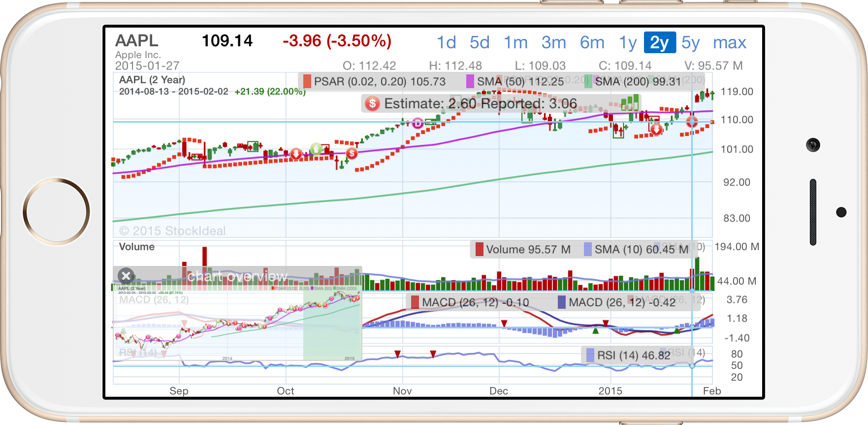The height and width of the screenshot is (425, 868).
Task: Tap the low value L: 109.03
Action: point(540,65)
